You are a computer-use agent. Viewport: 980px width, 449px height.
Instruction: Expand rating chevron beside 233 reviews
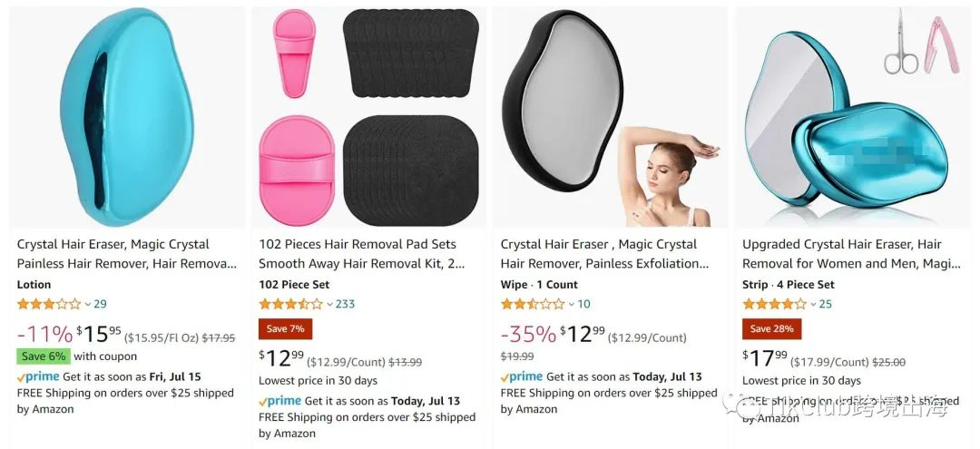click(329, 305)
